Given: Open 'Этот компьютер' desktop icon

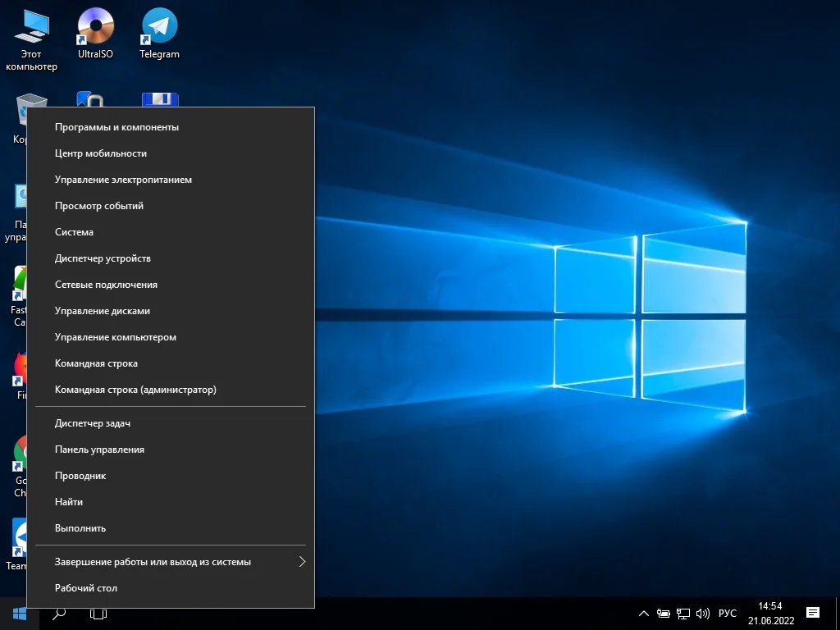Looking at the screenshot, I should tap(31, 37).
